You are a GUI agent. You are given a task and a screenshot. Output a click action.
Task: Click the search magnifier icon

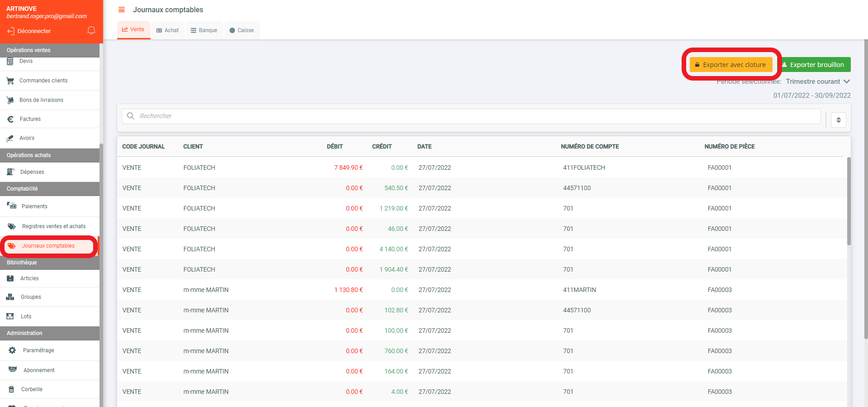[131, 116]
